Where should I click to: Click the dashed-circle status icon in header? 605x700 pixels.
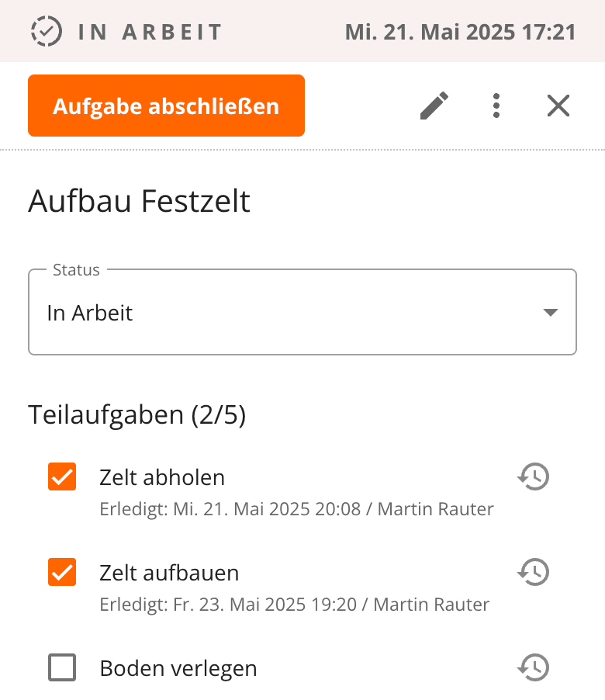[46, 31]
